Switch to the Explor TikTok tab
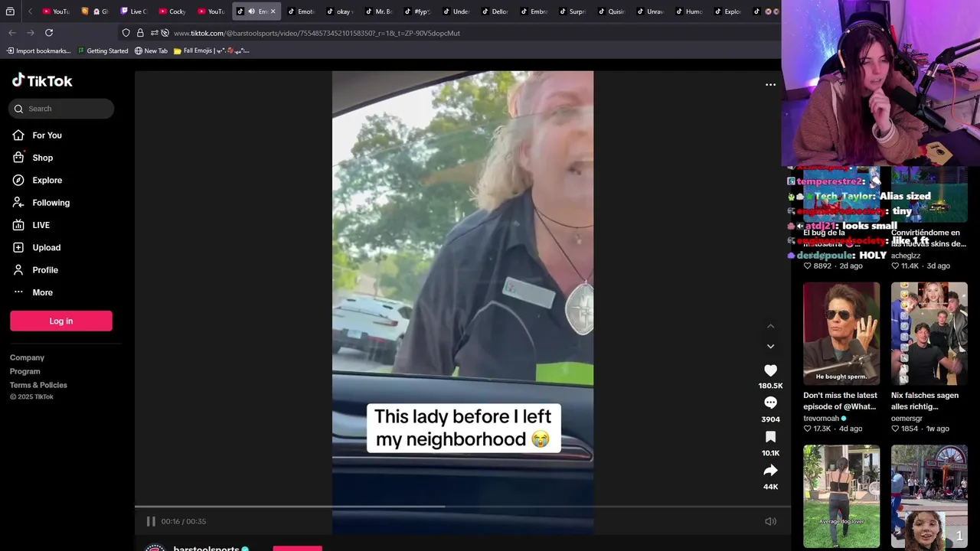 pyautogui.click(x=727, y=11)
